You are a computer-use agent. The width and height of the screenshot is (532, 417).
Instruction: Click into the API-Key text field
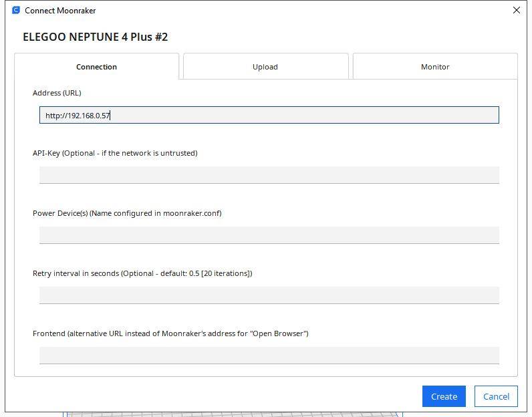pos(269,175)
